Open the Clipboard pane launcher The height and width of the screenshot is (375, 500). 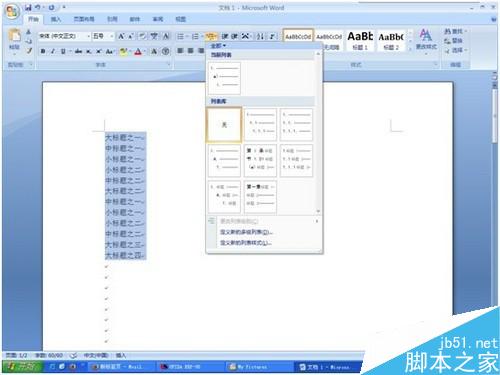(31, 64)
